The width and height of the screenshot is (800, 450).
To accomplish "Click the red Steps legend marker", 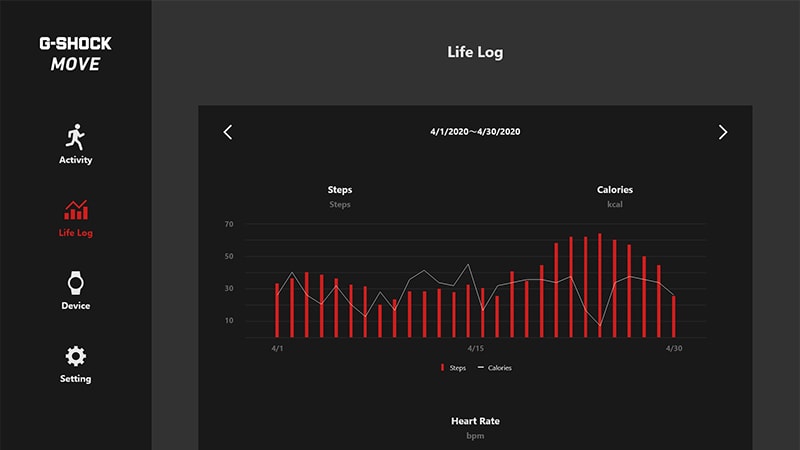I will (x=442, y=368).
